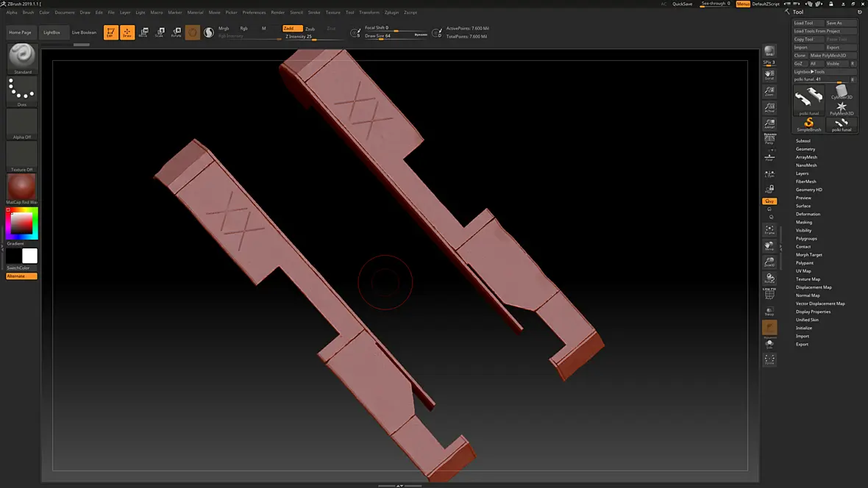Toggle the Zadd mode button
Screen dimensions: 868x488
pos(292,28)
